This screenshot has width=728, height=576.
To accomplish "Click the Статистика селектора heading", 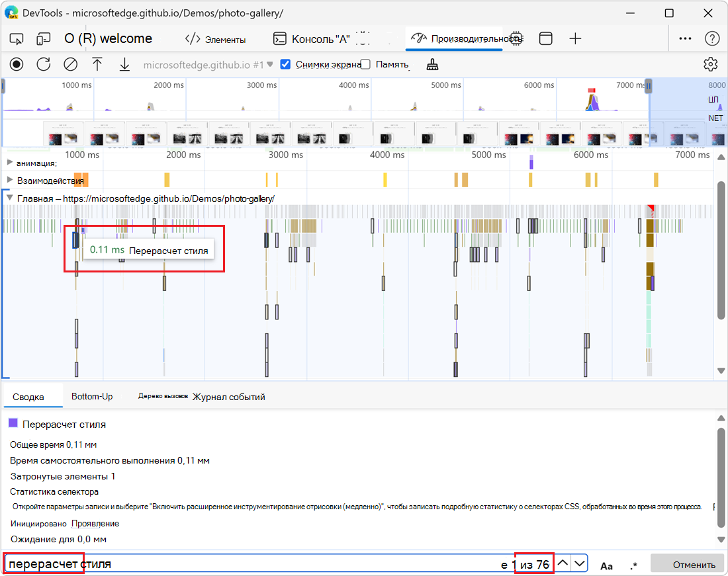I will (x=54, y=491).
